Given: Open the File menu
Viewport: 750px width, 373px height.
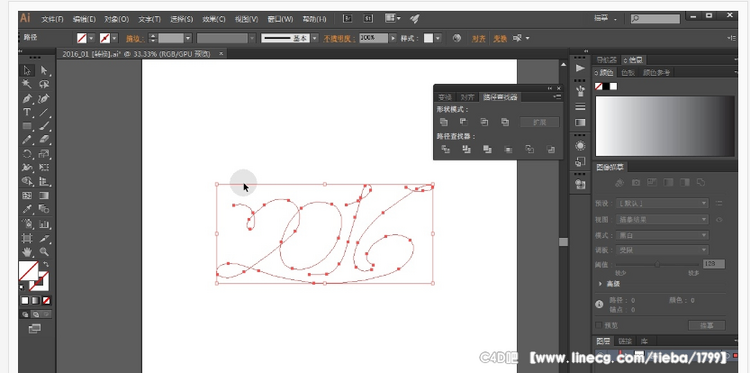Looking at the screenshot, I should tap(52, 20).
